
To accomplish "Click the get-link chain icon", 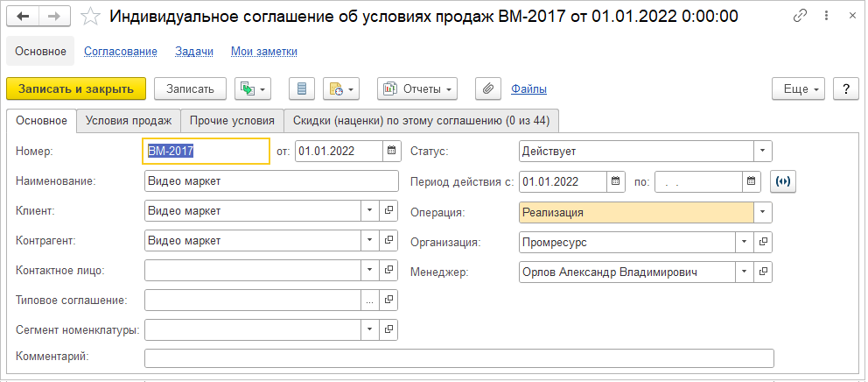I will (x=800, y=16).
